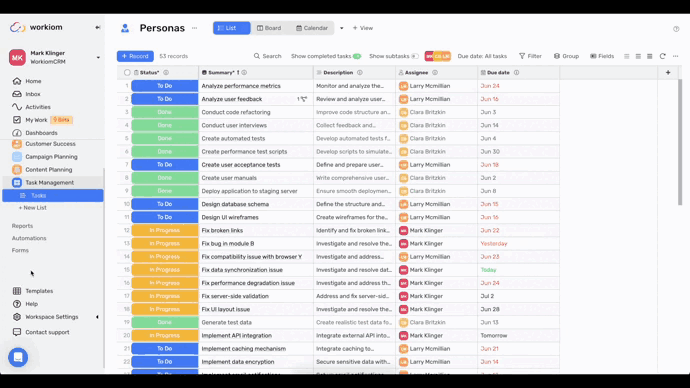The height and width of the screenshot is (388, 690).
Task: Click the help icon at top right
Action: coord(676,29)
